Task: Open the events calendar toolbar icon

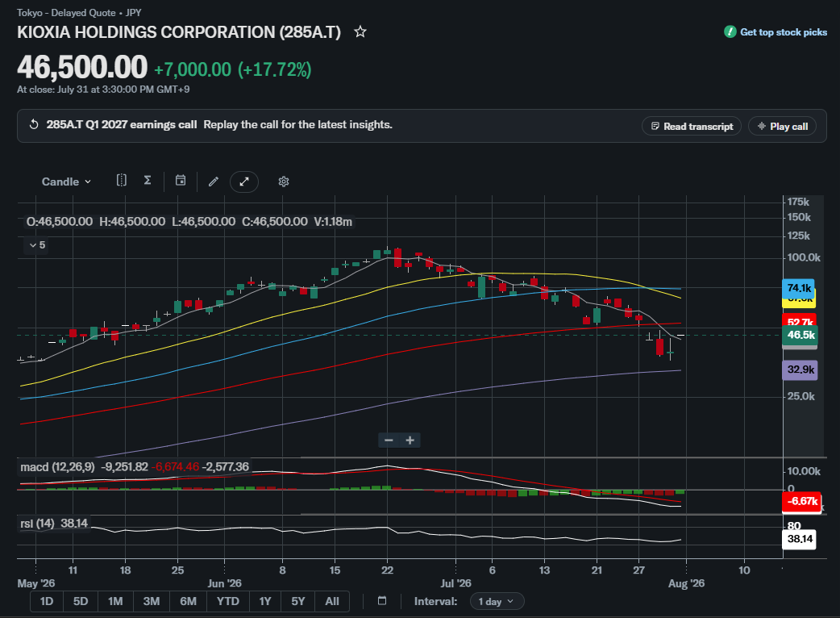Action: pyautogui.click(x=181, y=181)
